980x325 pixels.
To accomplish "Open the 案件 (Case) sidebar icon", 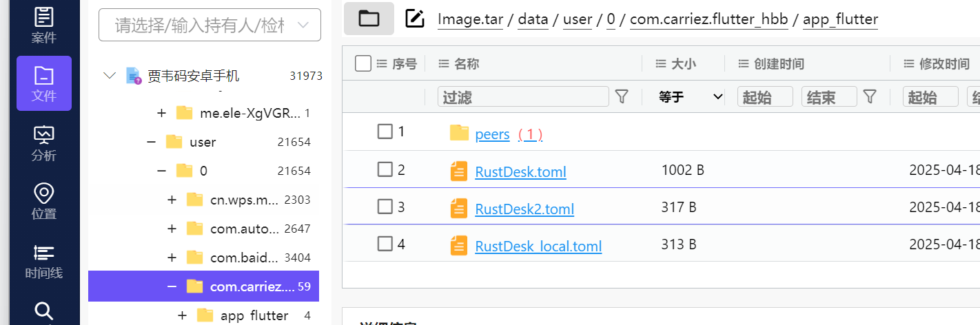I will click(x=44, y=24).
